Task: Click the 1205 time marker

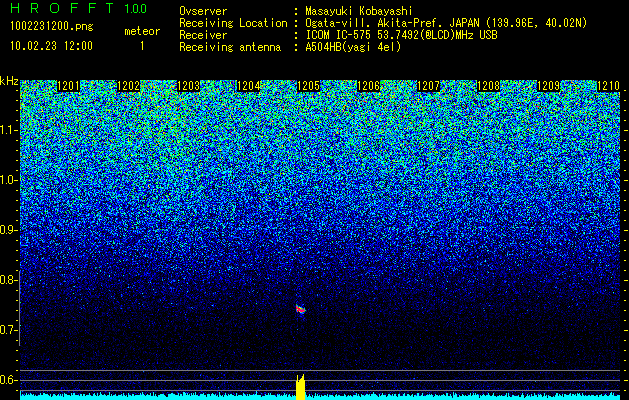Action: click(308, 86)
